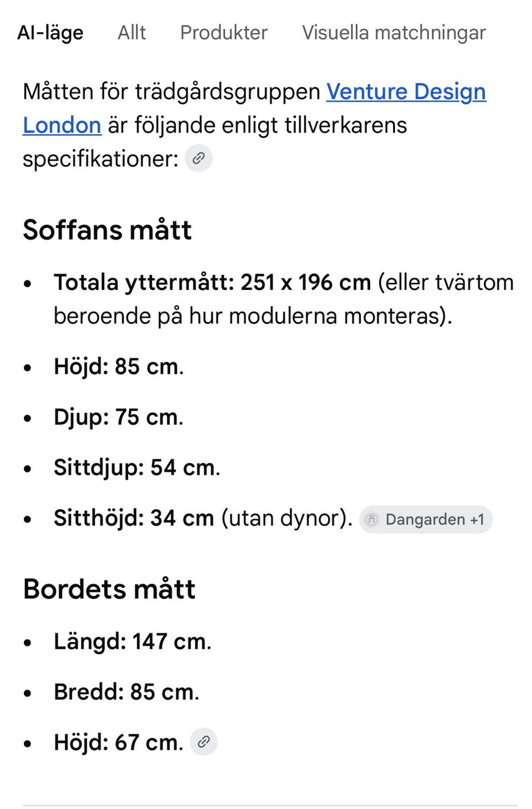Open the Visuella matchningar tab
Image resolution: width=532 pixels, height=809 pixels.
[394, 33]
